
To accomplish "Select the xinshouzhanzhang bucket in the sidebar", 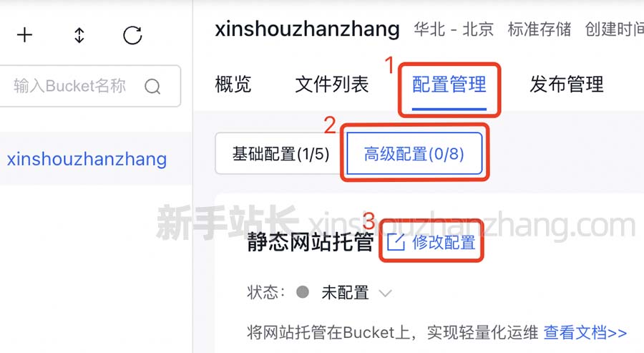I will coord(87,159).
